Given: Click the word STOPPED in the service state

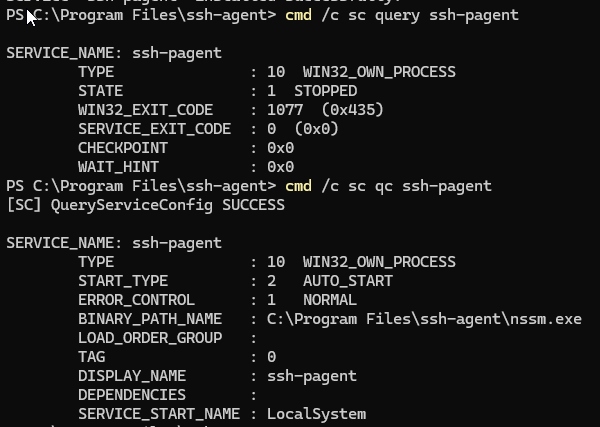Looking at the screenshot, I should 325,91.
